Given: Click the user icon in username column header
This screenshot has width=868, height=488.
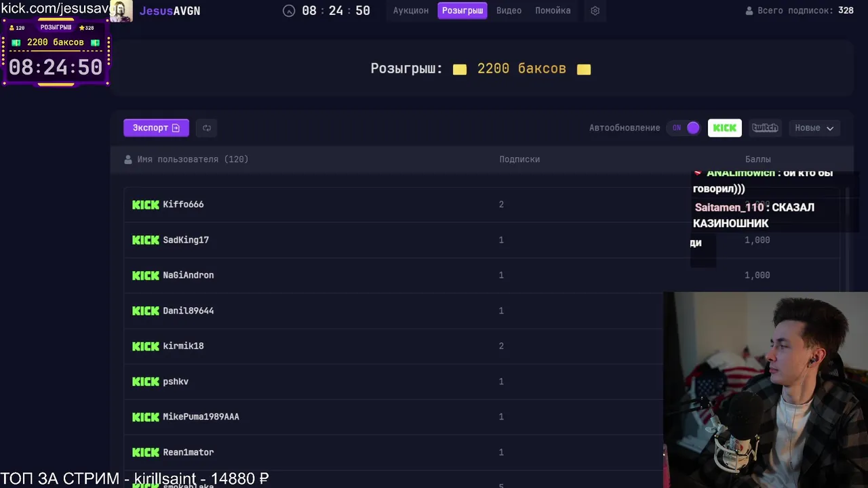Looking at the screenshot, I should [x=128, y=159].
